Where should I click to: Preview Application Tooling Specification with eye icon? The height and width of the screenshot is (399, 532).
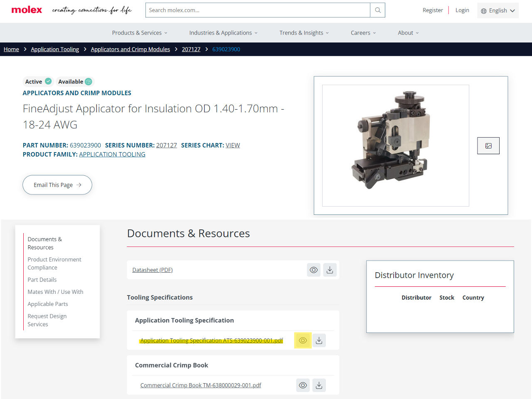303,340
